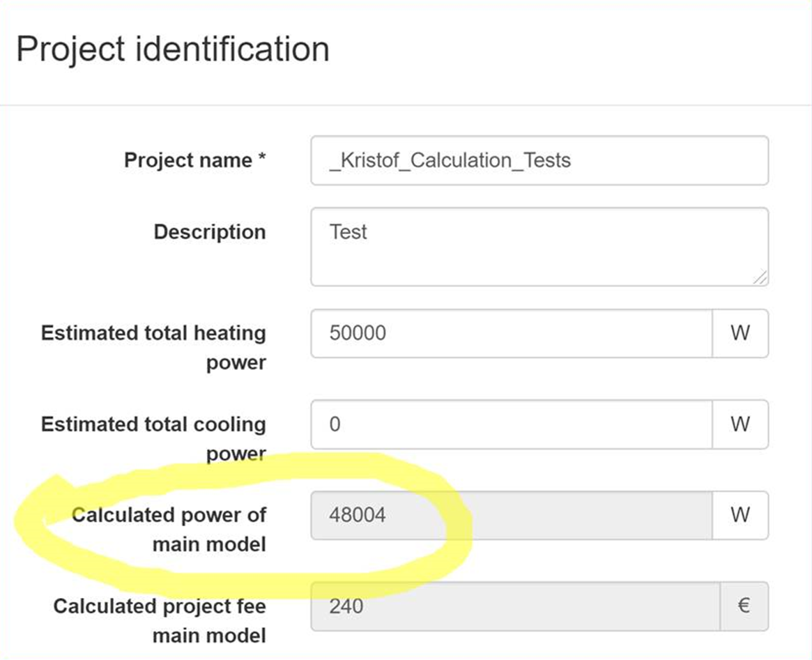This screenshot has width=812, height=660.
Task: Click the 'Estimated total heating power' label
Action: coord(153,347)
